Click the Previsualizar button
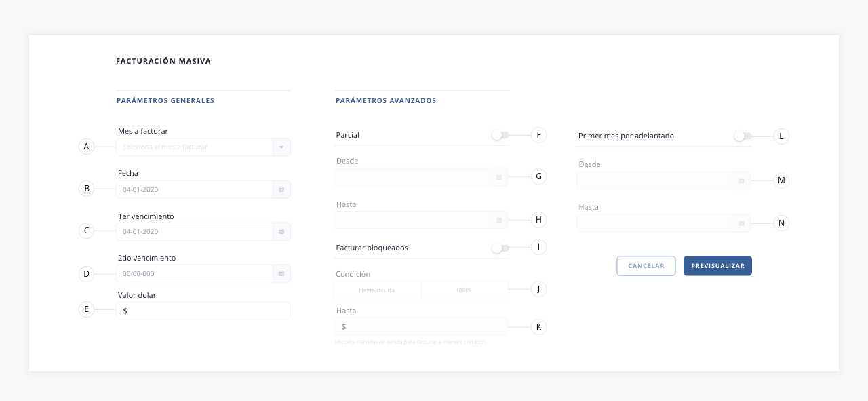This screenshot has width=868, height=401. coord(718,266)
